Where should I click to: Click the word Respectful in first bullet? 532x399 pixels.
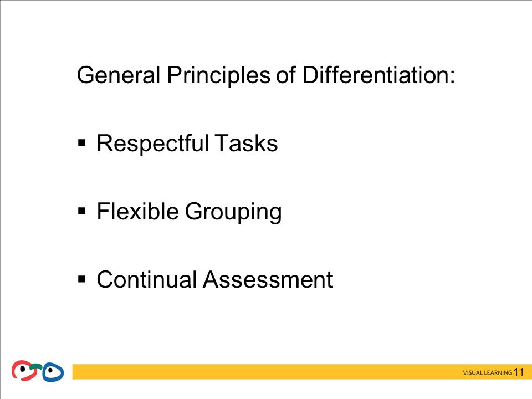click(153, 144)
